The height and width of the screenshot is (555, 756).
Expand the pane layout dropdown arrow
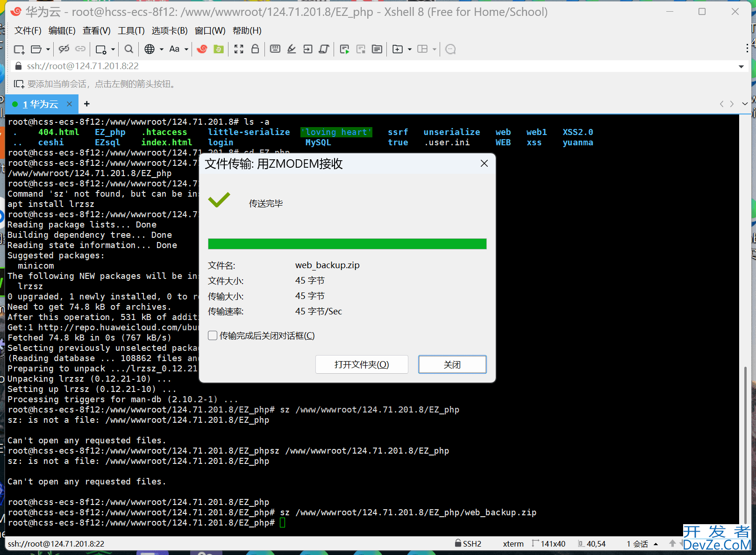pos(435,49)
